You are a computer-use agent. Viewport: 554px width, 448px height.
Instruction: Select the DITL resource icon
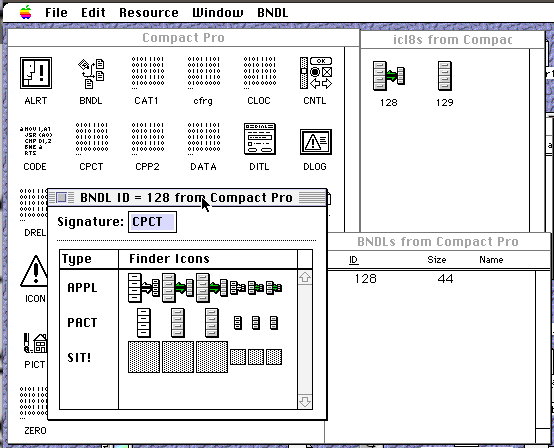(260, 139)
